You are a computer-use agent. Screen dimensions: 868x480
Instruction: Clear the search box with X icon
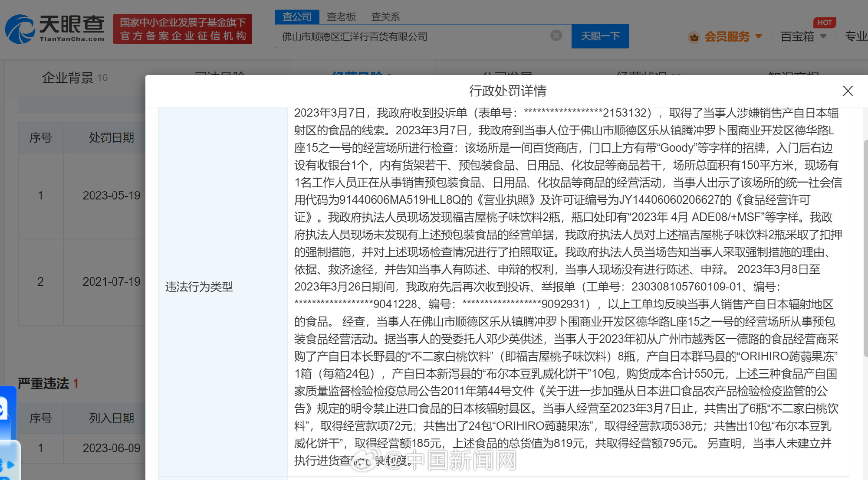[556, 36]
